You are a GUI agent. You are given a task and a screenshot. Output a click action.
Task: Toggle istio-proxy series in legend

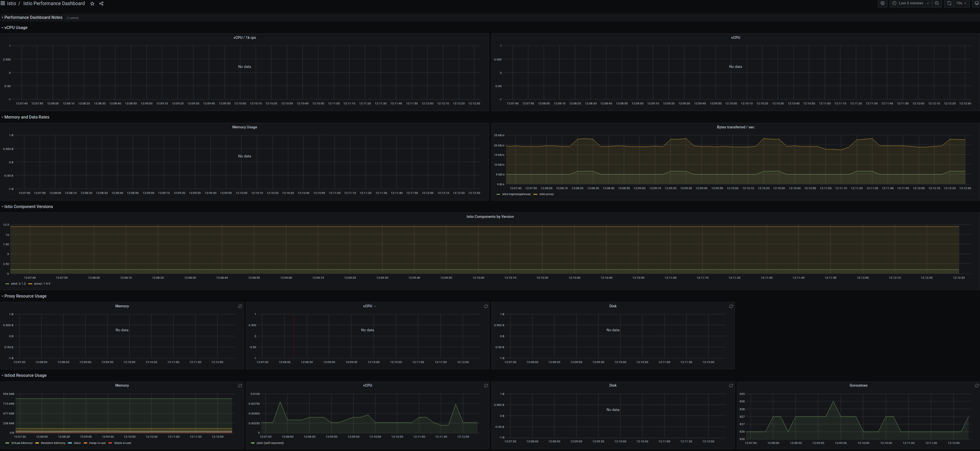pos(546,194)
